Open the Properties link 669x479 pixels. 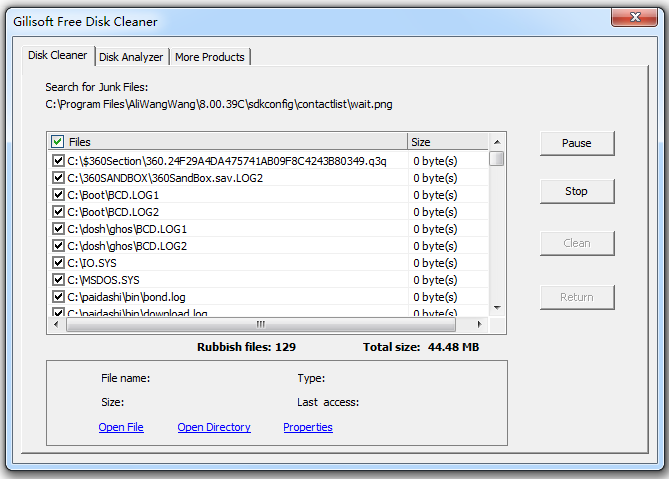308,427
